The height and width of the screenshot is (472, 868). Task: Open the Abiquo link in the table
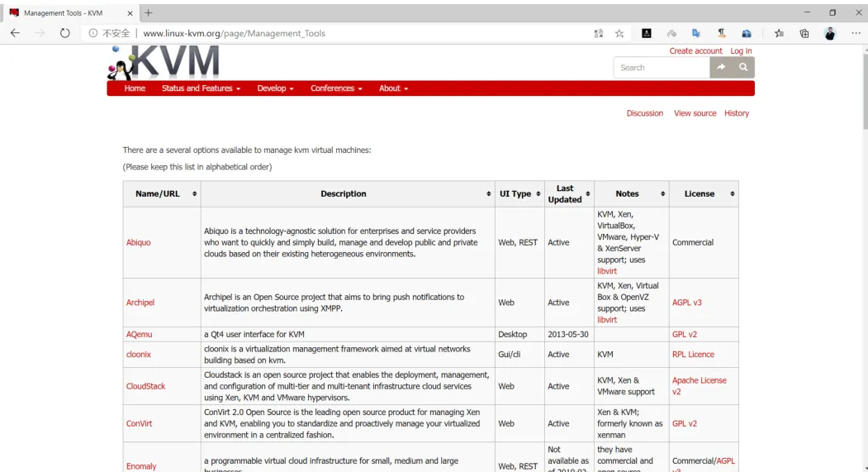(139, 243)
